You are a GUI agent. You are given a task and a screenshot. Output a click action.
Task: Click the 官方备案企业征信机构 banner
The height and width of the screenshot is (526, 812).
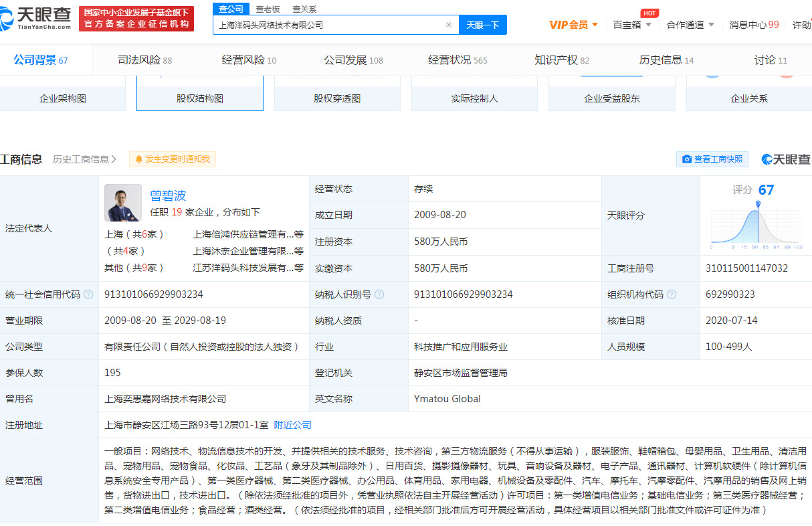click(x=136, y=18)
